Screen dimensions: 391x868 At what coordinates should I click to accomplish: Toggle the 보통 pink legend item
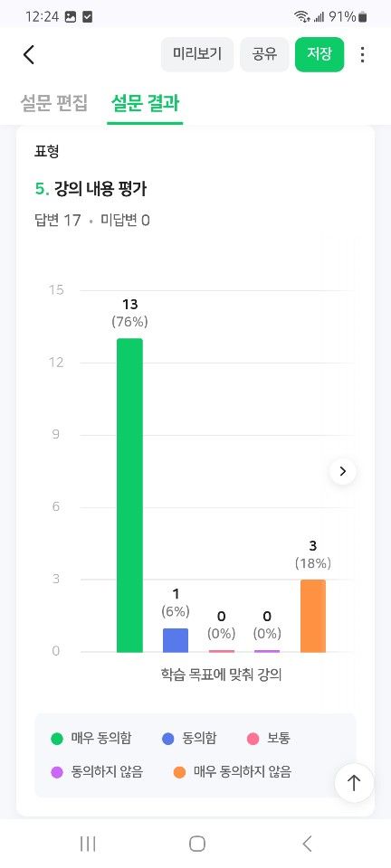coord(269,739)
